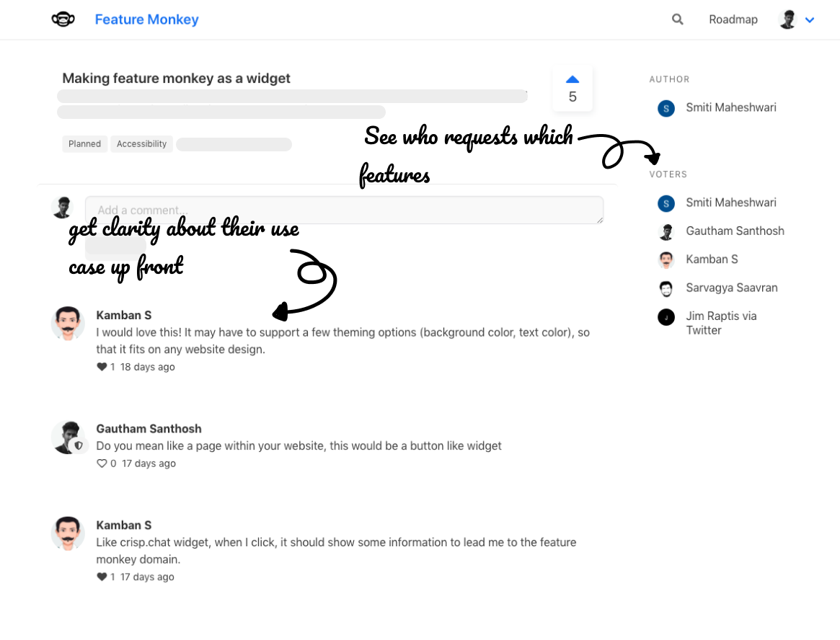Screen dimensions: 840x640
Task: Unlike the crisp.chat widget comment
Action: 102,577
